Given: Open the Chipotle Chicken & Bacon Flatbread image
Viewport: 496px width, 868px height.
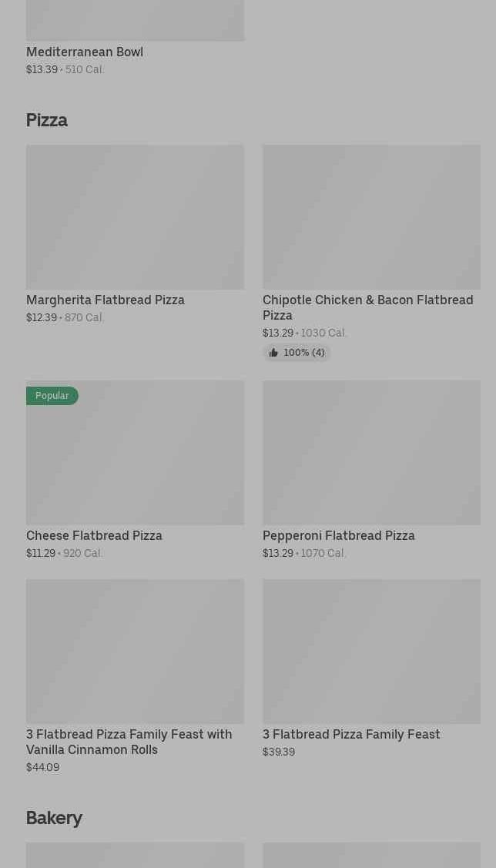Looking at the screenshot, I should pyautogui.click(x=371, y=217).
